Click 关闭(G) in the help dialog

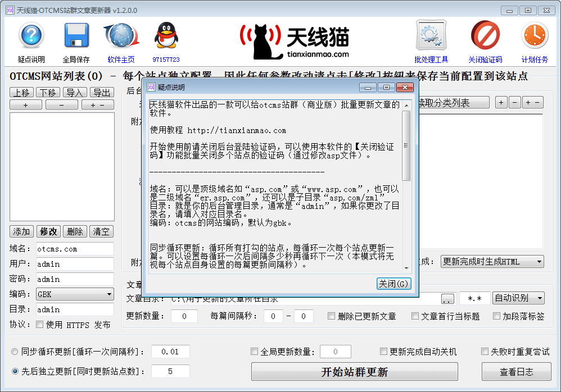(393, 284)
